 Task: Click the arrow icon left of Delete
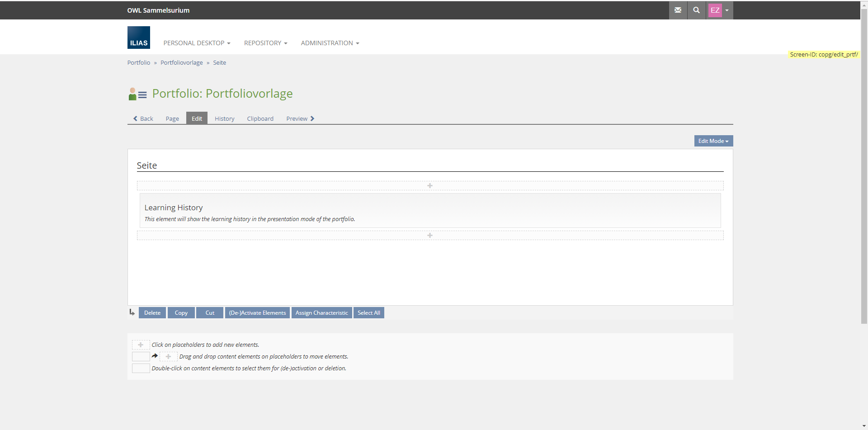coord(132,312)
